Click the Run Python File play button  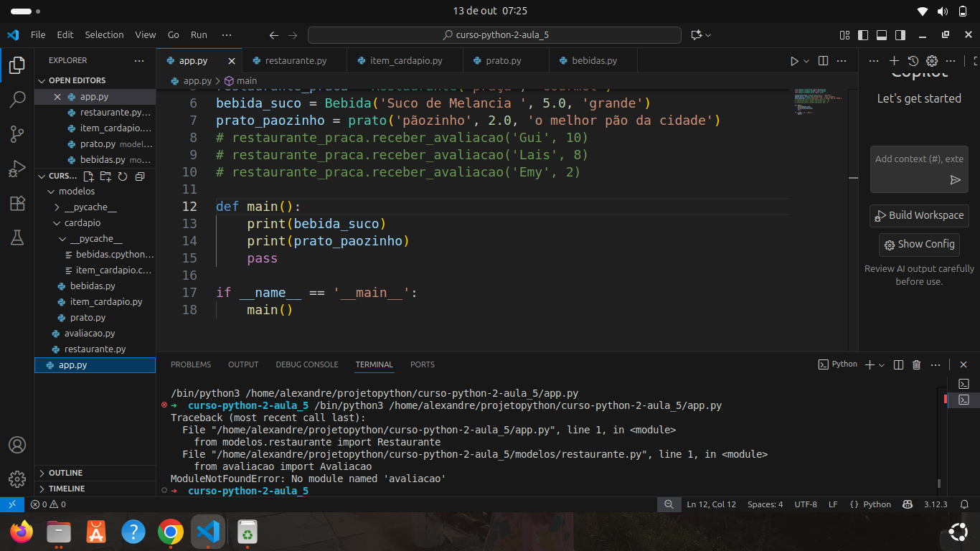794,61
